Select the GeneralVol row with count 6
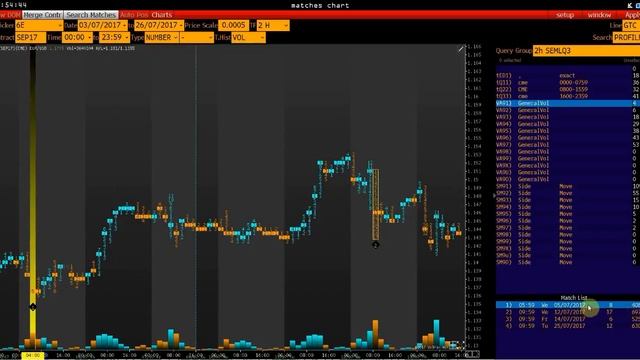This screenshot has width=640, height=360. click(x=568, y=110)
